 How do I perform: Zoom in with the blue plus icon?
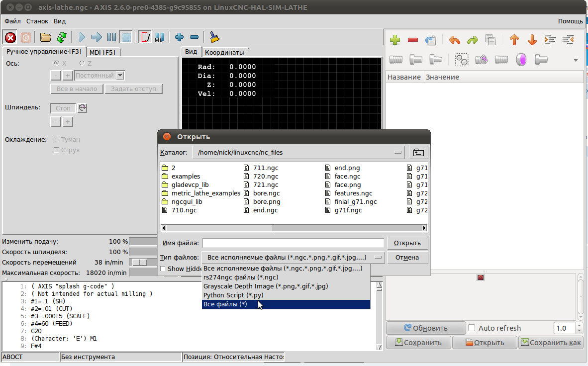[179, 37]
